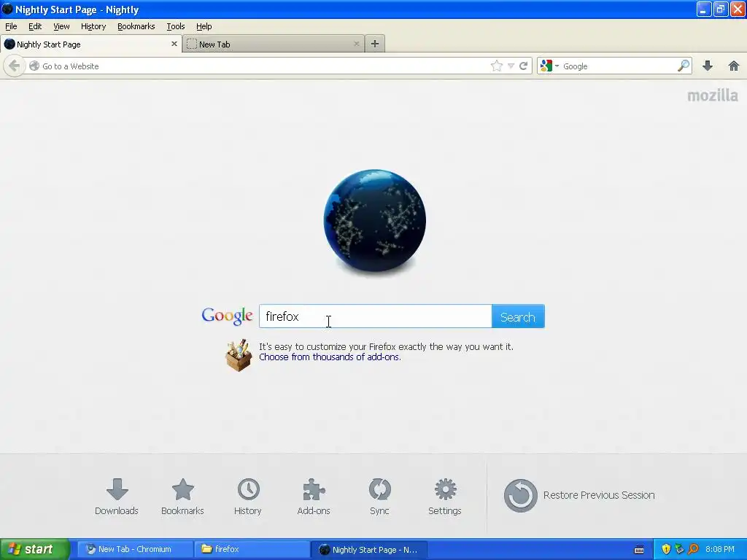Screen dimensions: 747x560
Task: Open the History menu
Action: (93, 26)
